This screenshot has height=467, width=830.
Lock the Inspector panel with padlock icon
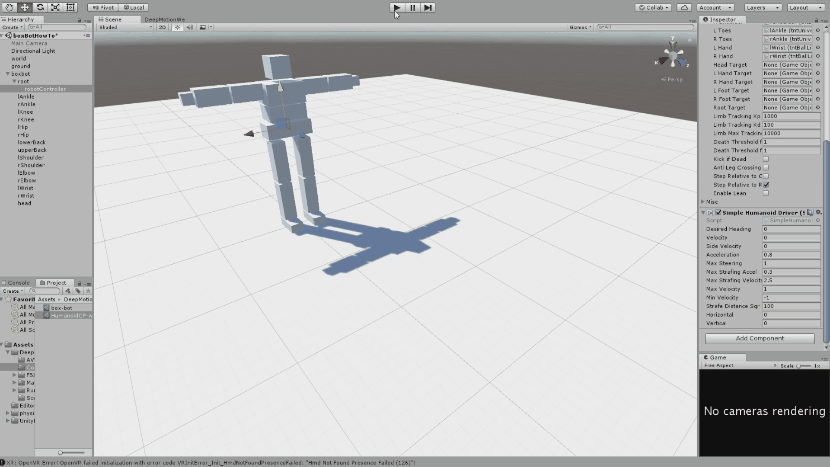[x=816, y=20]
